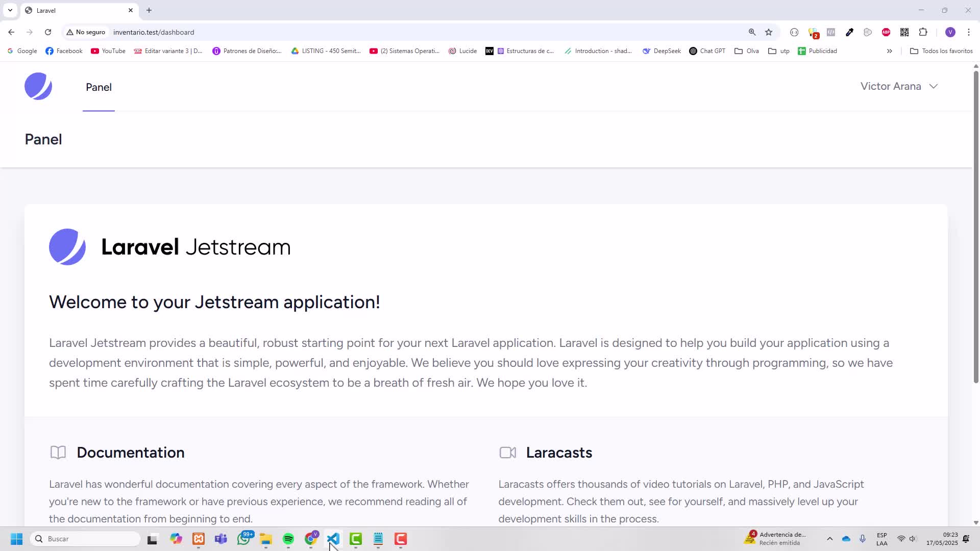Screen dimensions: 980x551
Task: Click the No seguro security warning
Action: [x=86, y=32]
